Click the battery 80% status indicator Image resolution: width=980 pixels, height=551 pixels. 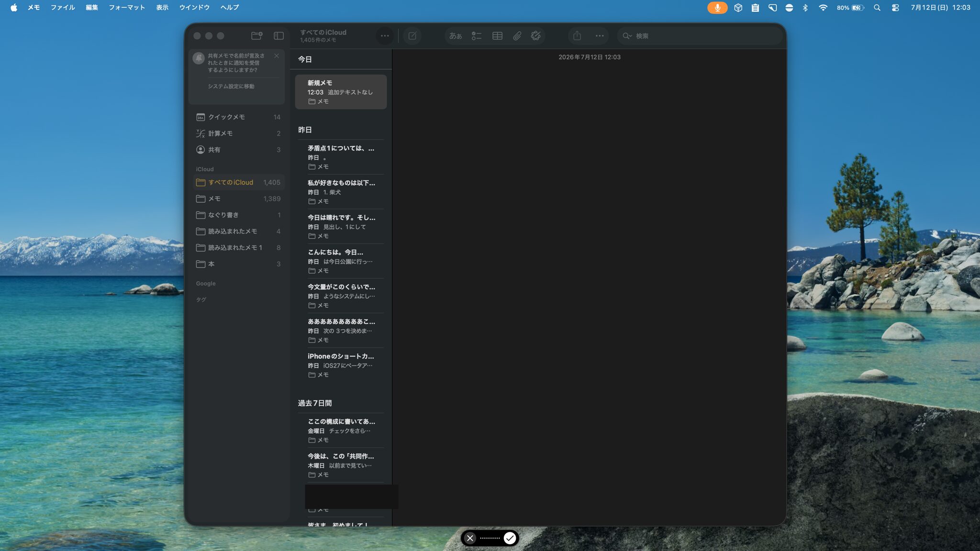point(850,8)
